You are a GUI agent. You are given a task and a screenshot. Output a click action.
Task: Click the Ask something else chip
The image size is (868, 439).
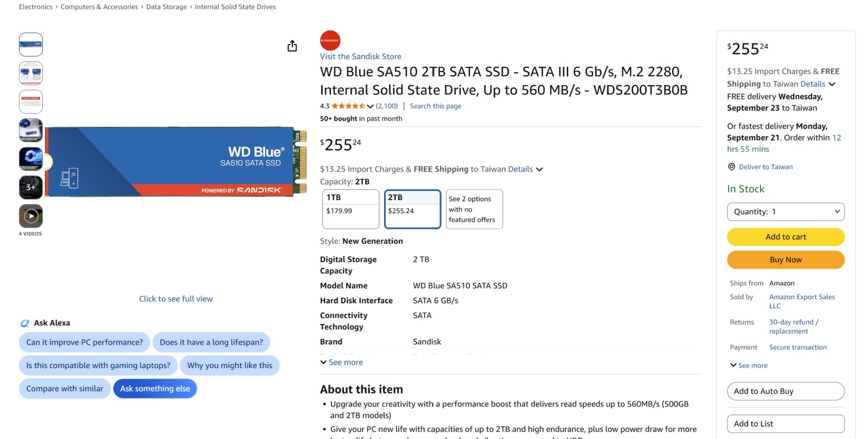155,389
